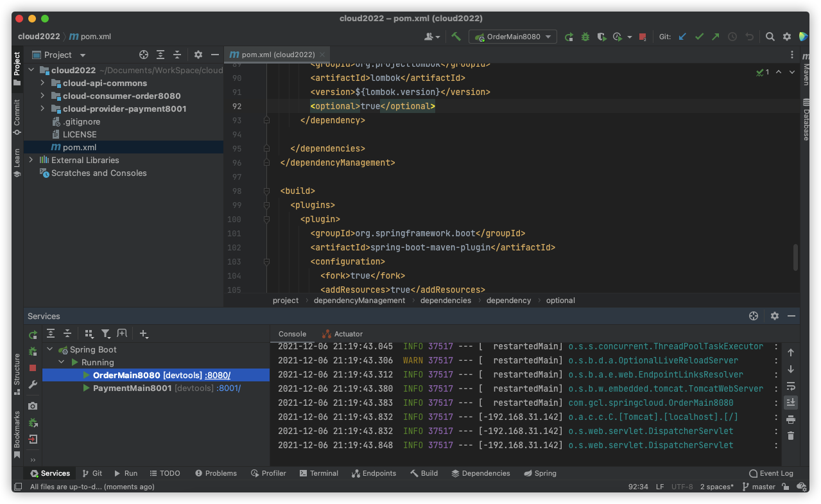The width and height of the screenshot is (821, 504).
Task: Click Group By icon in Services toolbar
Action: point(89,334)
